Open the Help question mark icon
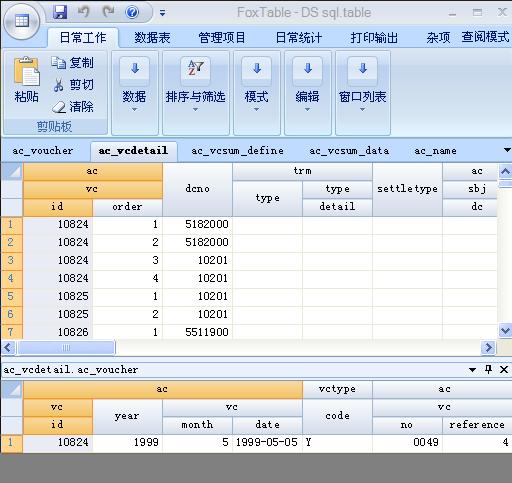Viewport: 512px width, 483px height. (x=132, y=13)
